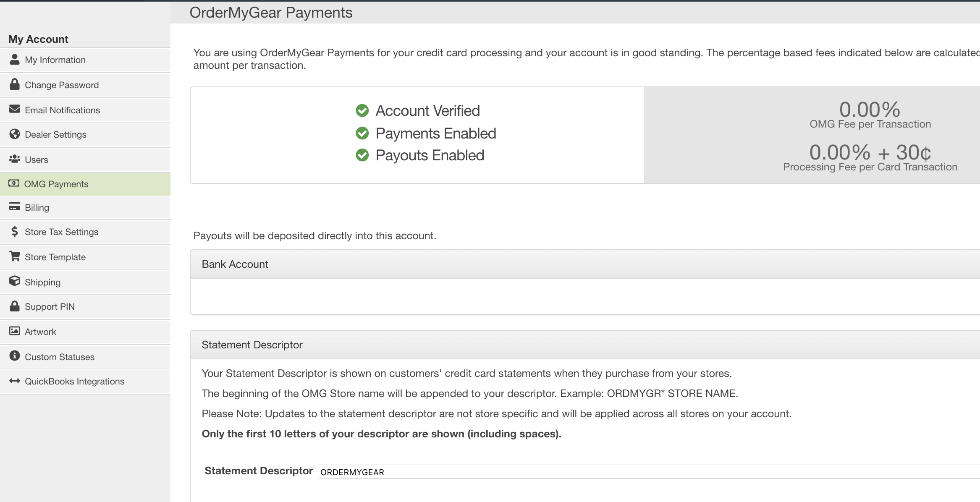Click the shopping cart icon for Store Template
The image size is (980, 502).
[x=15, y=256]
